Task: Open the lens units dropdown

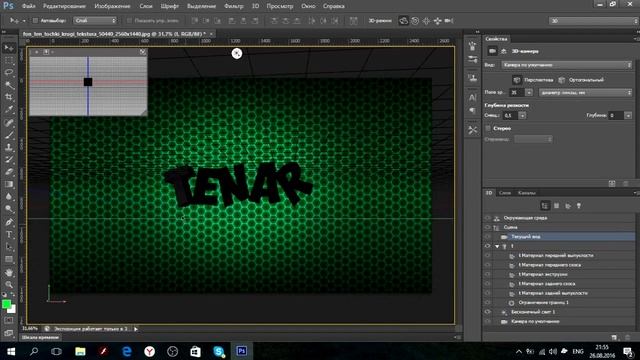Action: pos(585,93)
